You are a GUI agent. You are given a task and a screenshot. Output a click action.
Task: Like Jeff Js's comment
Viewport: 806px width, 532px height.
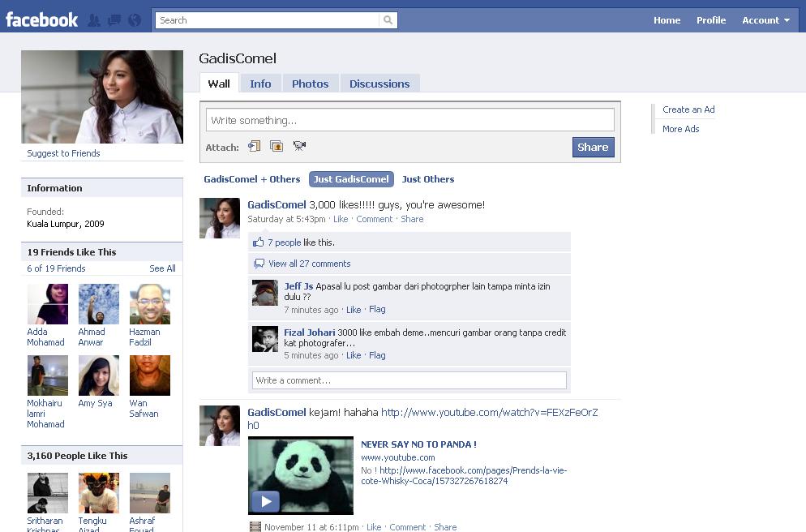(x=354, y=310)
